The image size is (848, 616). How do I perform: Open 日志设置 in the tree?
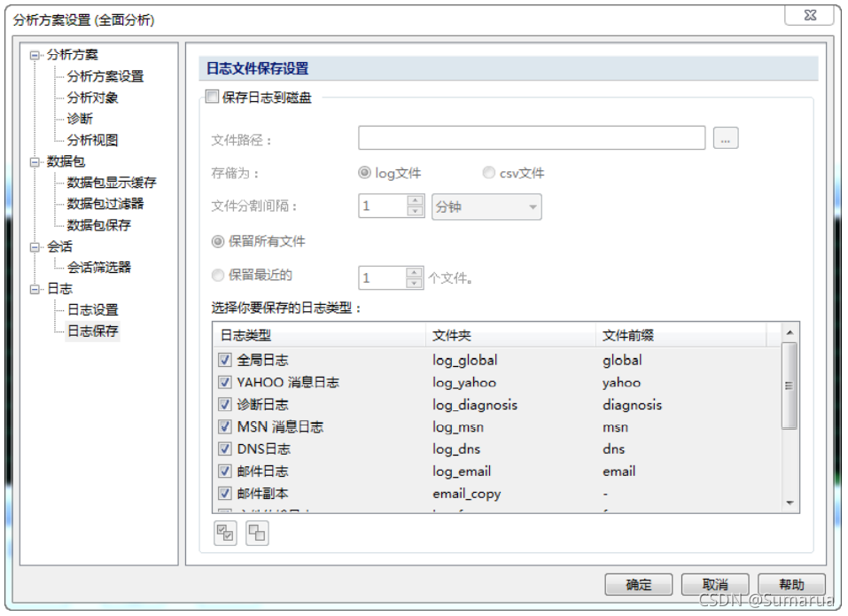pos(92,310)
